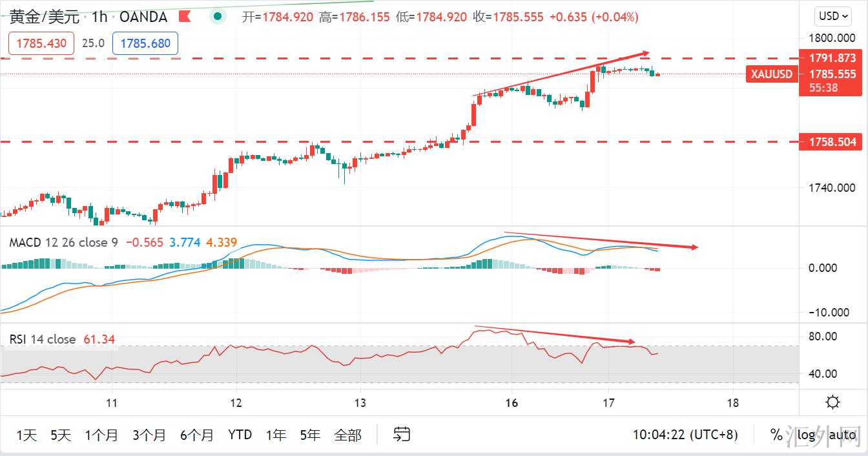Toggle percent scale mode
This screenshot has height=456, width=868.
(x=776, y=435)
